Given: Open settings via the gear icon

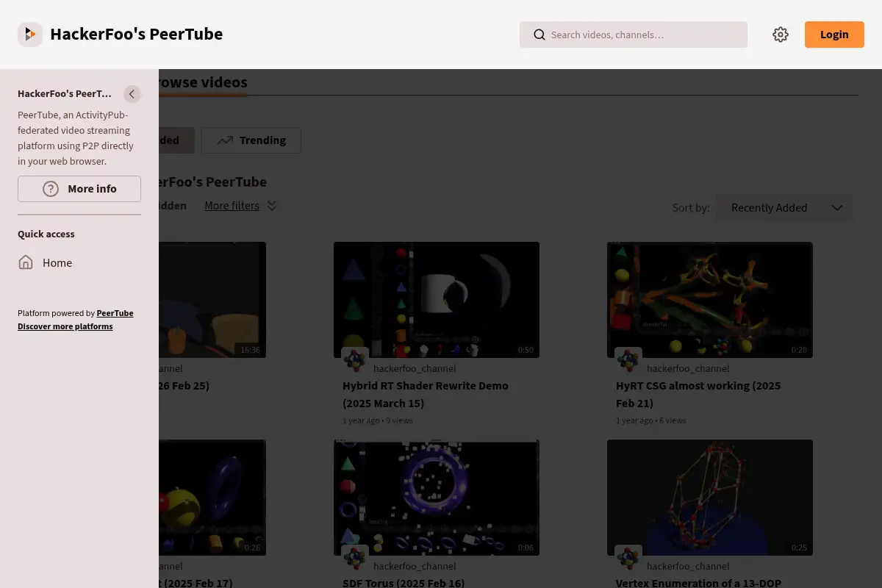Looking at the screenshot, I should [781, 35].
